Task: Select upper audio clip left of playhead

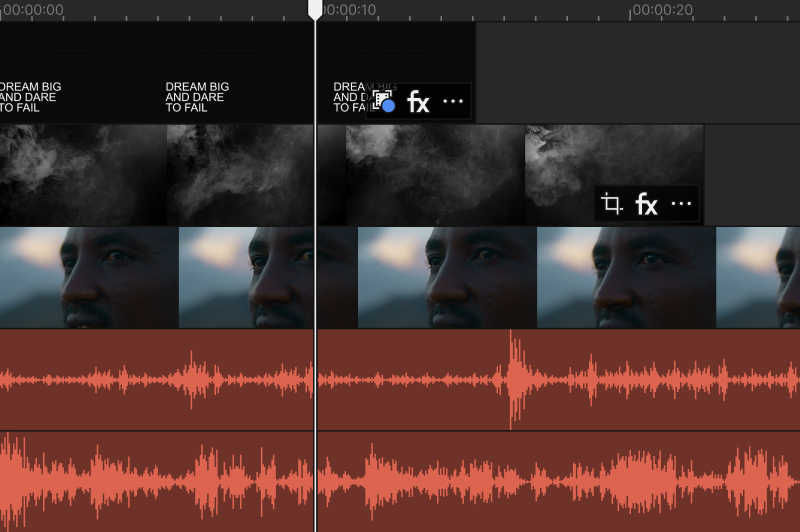Action: coord(150,380)
